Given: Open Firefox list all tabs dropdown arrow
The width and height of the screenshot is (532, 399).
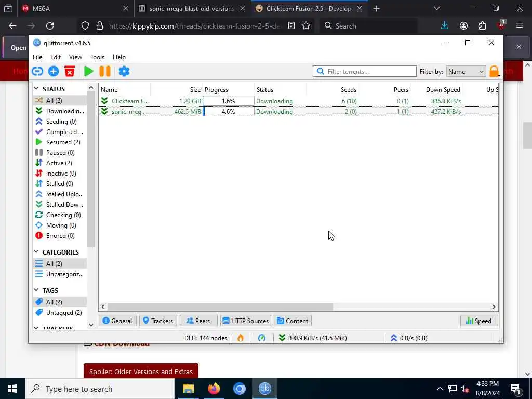Looking at the screenshot, I should [x=436, y=8].
